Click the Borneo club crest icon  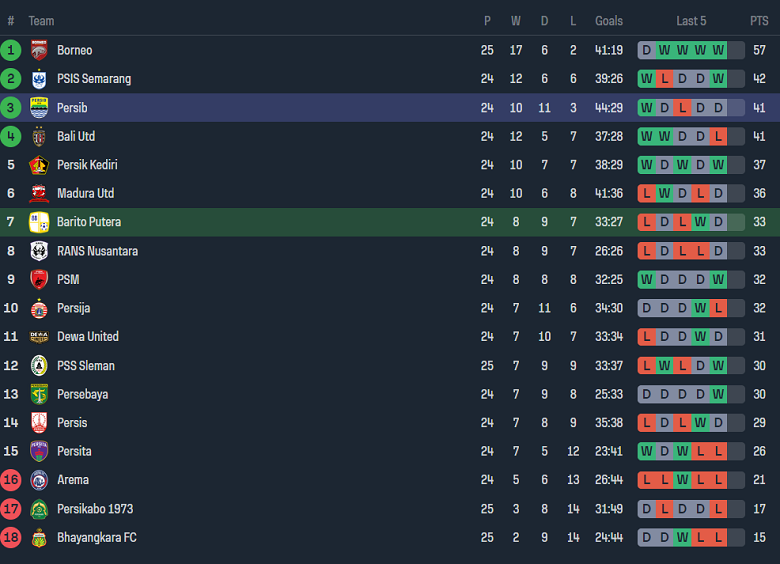[39, 50]
